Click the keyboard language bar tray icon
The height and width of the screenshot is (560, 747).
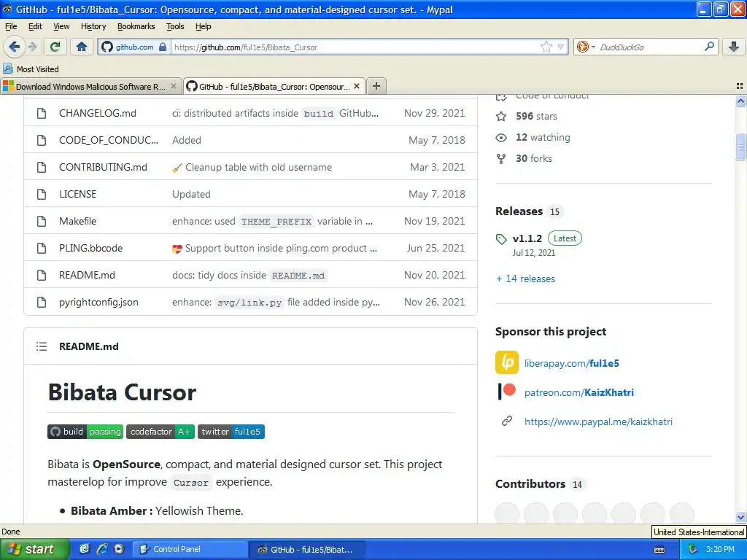coord(659,550)
